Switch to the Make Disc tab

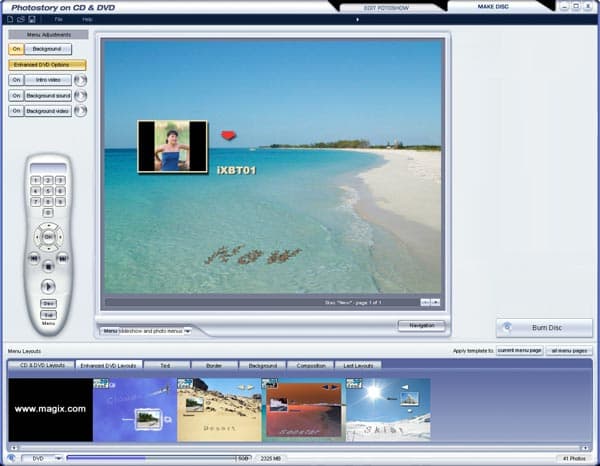[493, 7]
